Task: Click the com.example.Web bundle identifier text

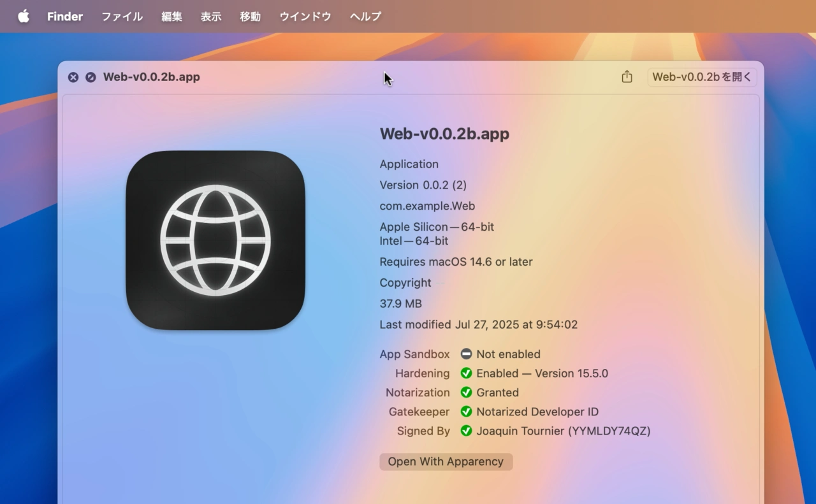Action: [x=427, y=206]
